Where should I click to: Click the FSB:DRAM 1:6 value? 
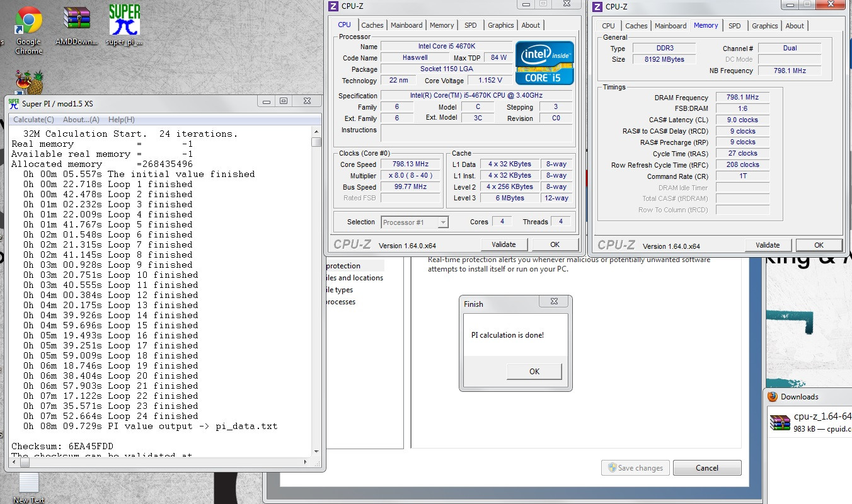click(x=742, y=108)
